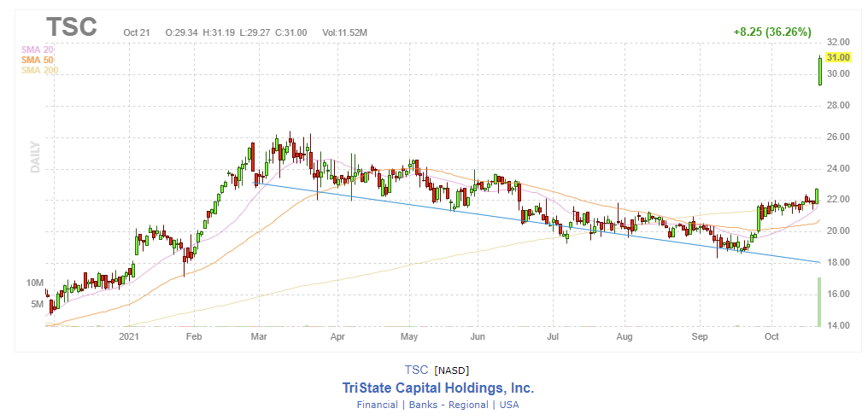The height and width of the screenshot is (420, 868).
Task: Click the 22.00 price axis label
Action: tap(838, 200)
